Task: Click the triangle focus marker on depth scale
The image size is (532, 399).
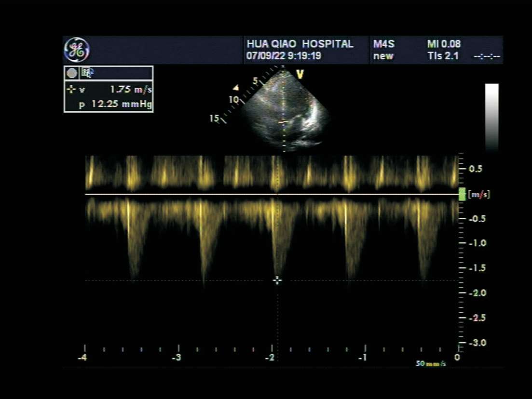Action: pos(235,88)
